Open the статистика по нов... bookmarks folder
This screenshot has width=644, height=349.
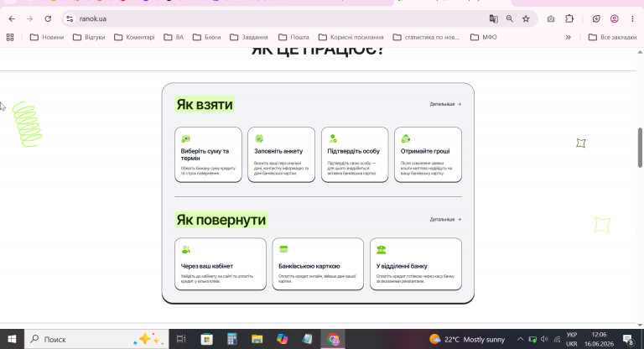426,38
